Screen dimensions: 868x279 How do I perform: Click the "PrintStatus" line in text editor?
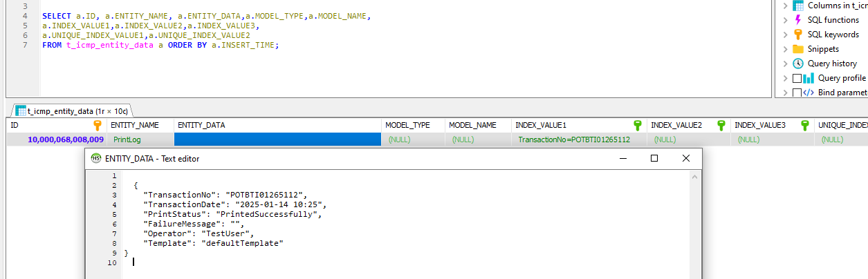point(232,214)
